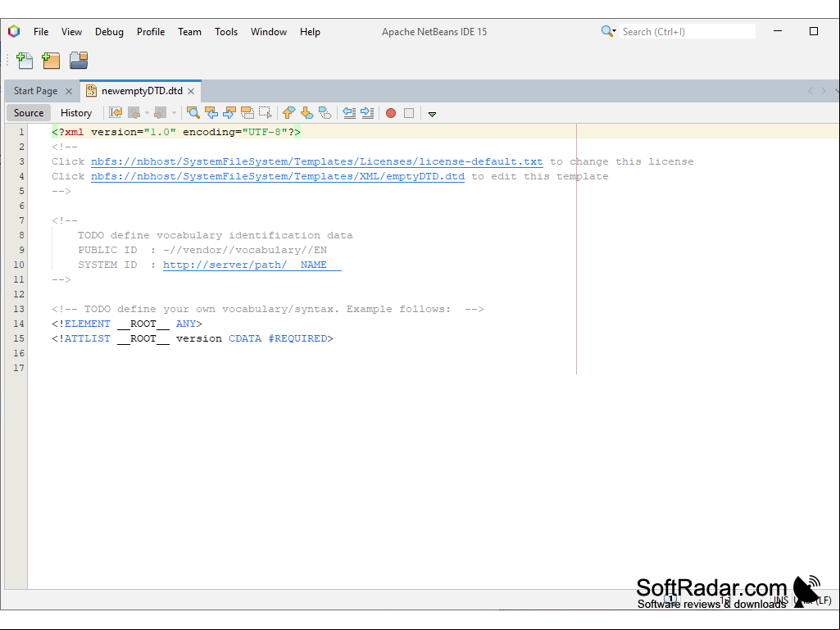Click the Stop Macro Recording square icon

point(409,113)
